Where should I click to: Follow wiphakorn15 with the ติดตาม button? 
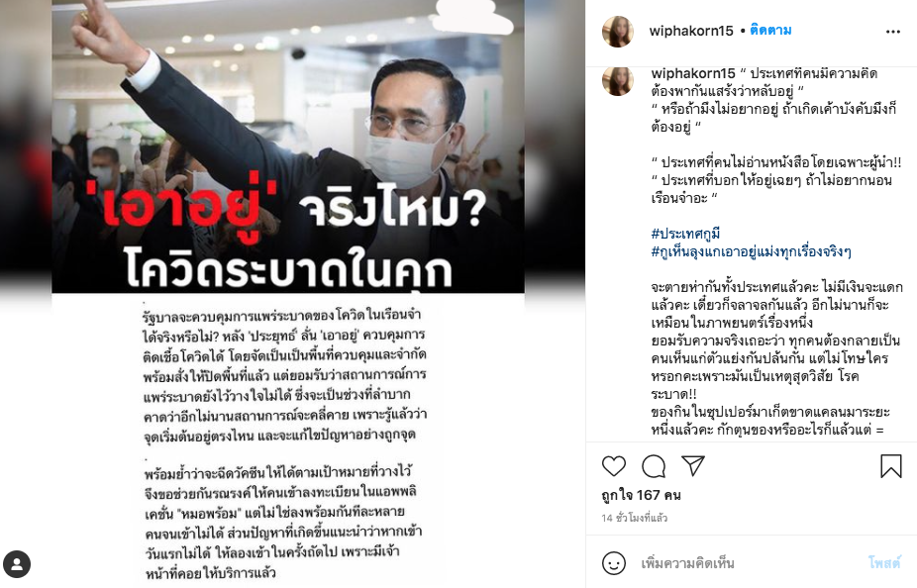point(770,31)
